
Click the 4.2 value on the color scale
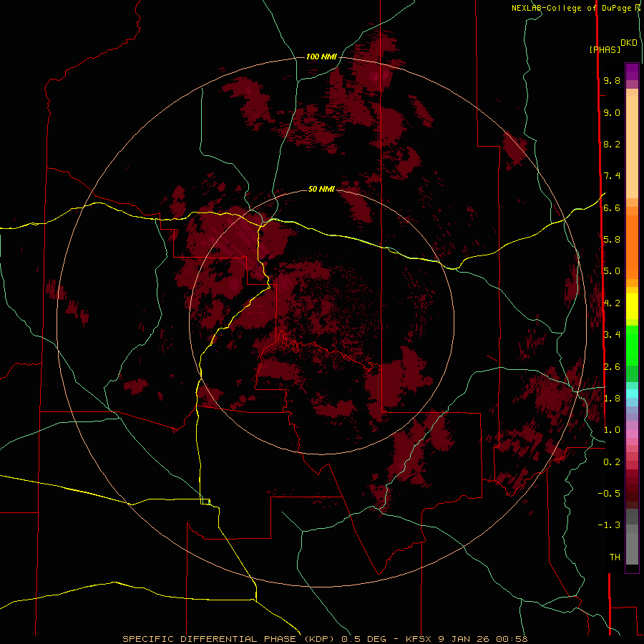612,303
